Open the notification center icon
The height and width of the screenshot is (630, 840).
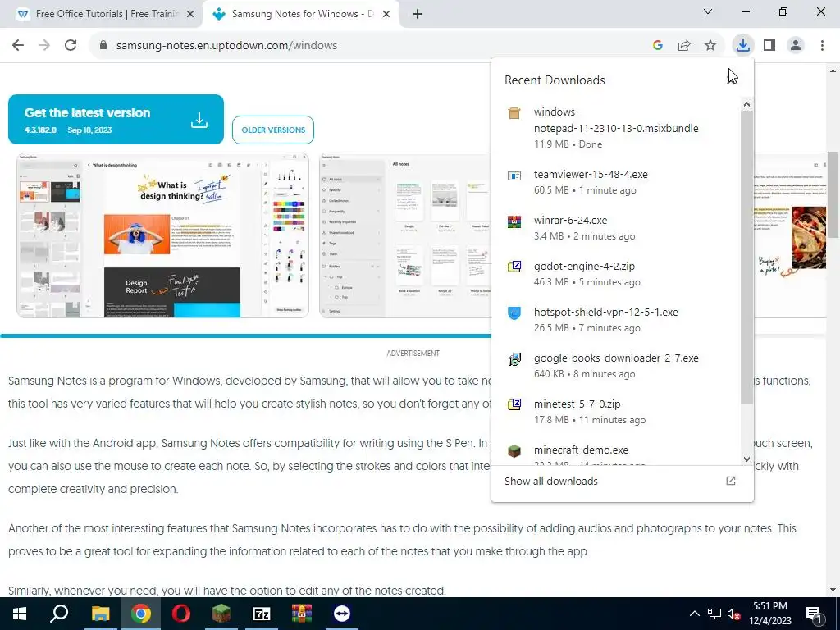[x=814, y=614]
